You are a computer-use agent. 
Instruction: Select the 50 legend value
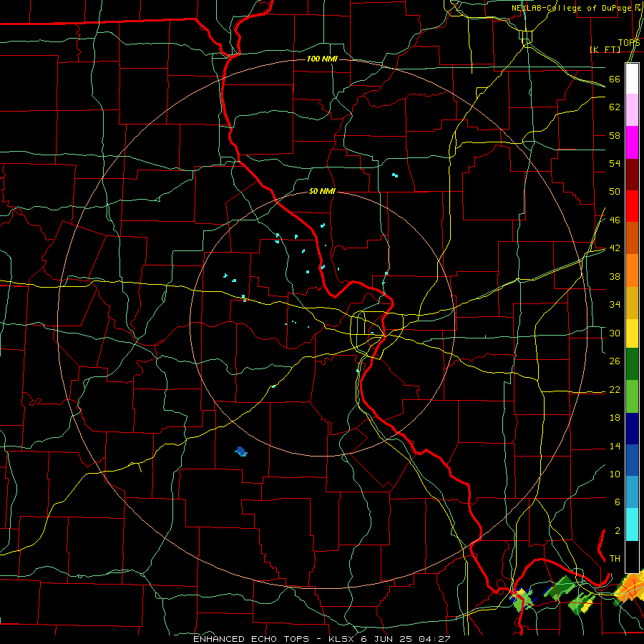coord(615,192)
